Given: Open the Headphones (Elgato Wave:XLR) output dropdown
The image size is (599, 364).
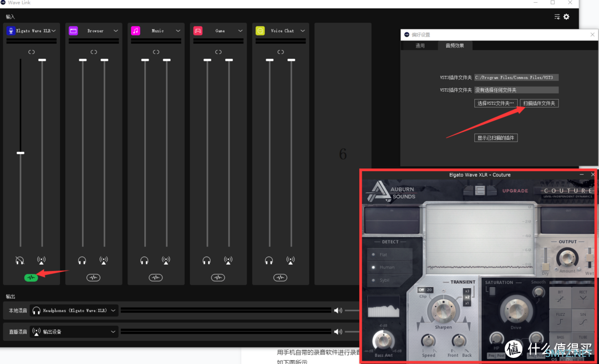Looking at the screenshot, I should (x=74, y=311).
